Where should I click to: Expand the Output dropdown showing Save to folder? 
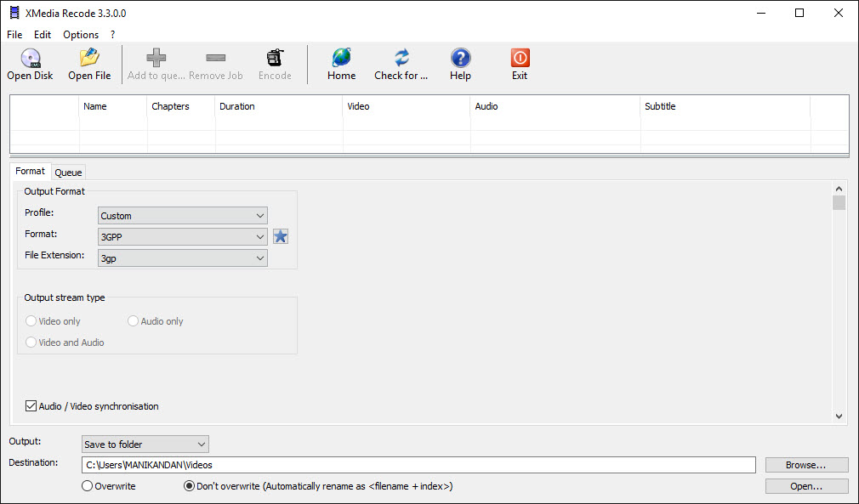145,445
